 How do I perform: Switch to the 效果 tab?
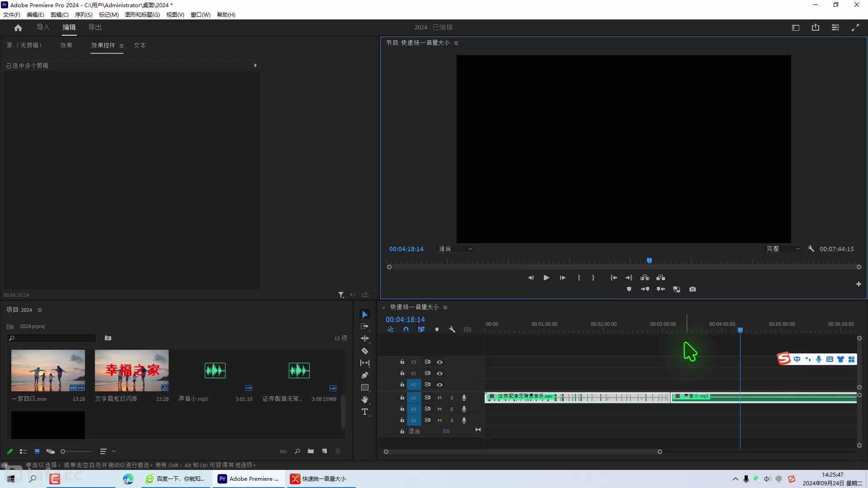pyautogui.click(x=66, y=45)
